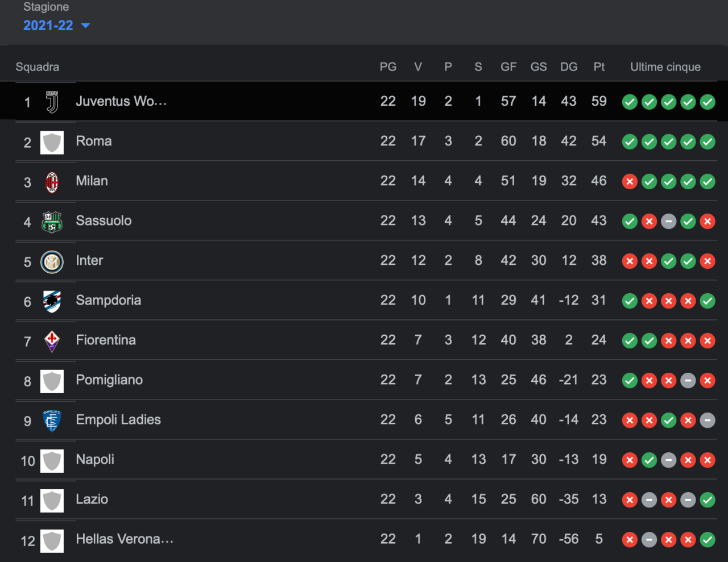Click the Sampdoria crest icon
Screen dimensions: 728x562
point(52,302)
